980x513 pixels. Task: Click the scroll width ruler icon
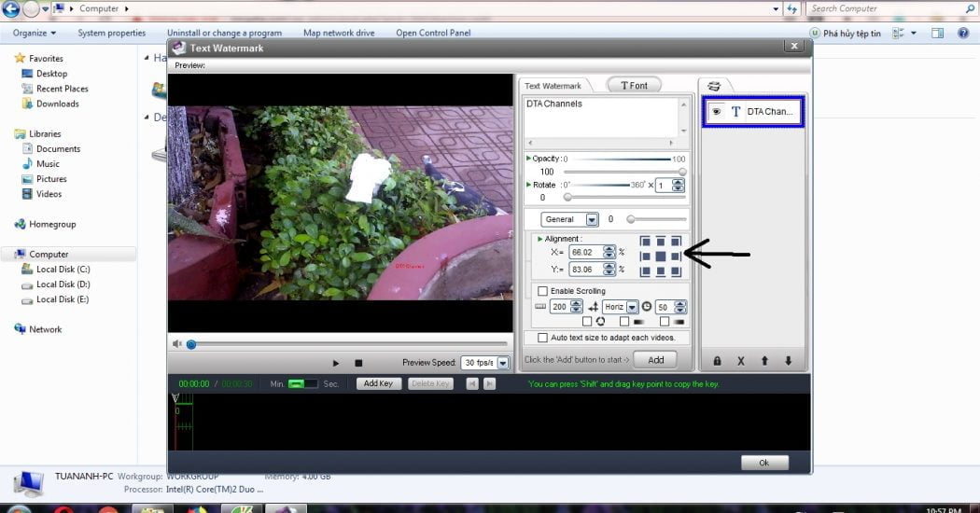[540, 307]
